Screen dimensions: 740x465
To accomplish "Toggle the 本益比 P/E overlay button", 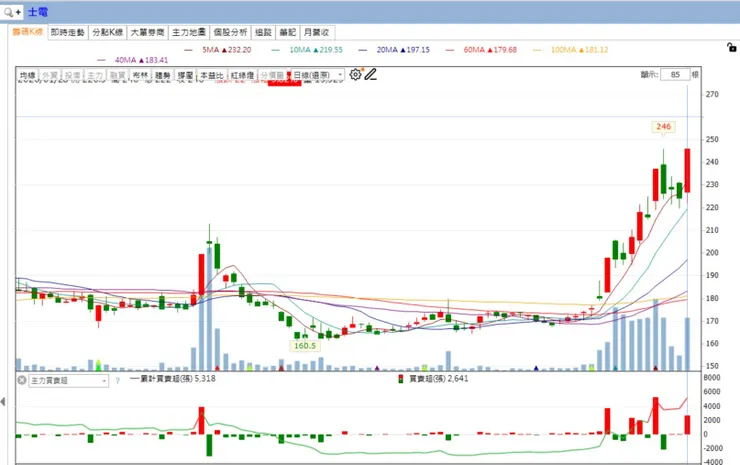I will coord(211,75).
